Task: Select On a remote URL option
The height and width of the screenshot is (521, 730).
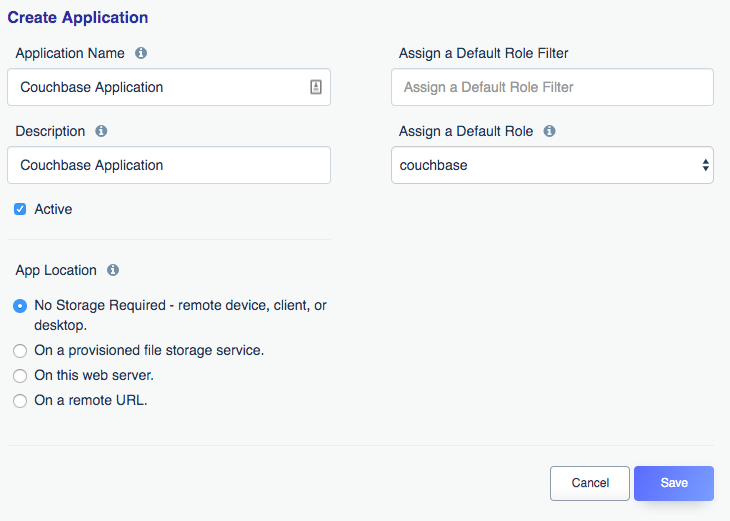Action: 20,401
